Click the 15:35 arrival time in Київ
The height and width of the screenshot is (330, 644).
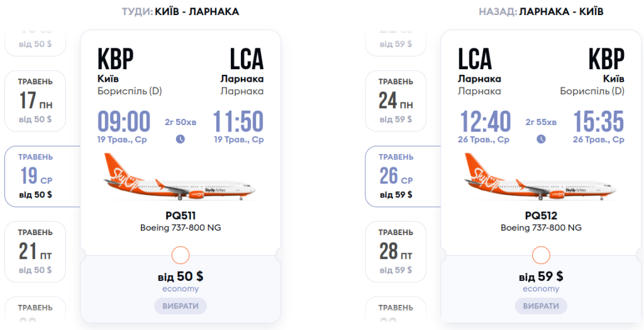(598, 121)
